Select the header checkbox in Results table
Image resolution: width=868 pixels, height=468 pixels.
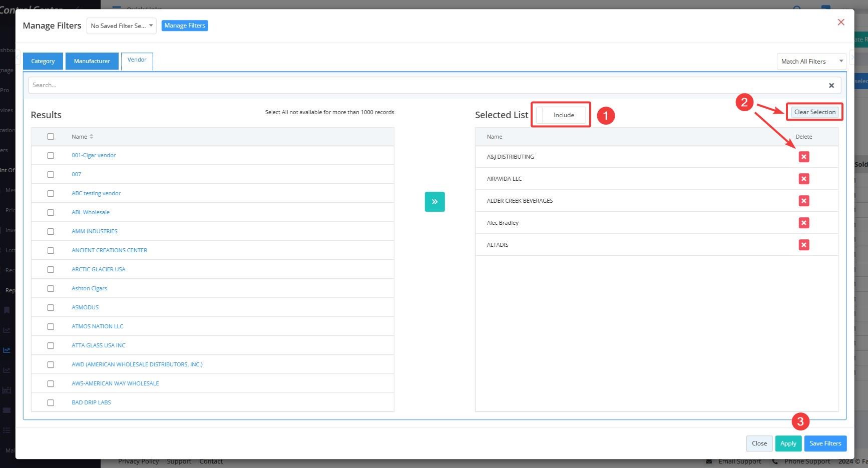coord(51,137)
